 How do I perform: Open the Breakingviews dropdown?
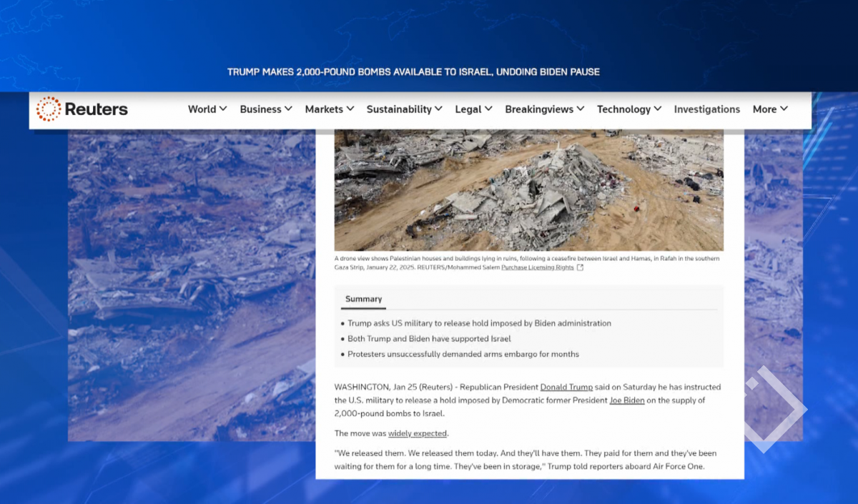tap(545, 109)
